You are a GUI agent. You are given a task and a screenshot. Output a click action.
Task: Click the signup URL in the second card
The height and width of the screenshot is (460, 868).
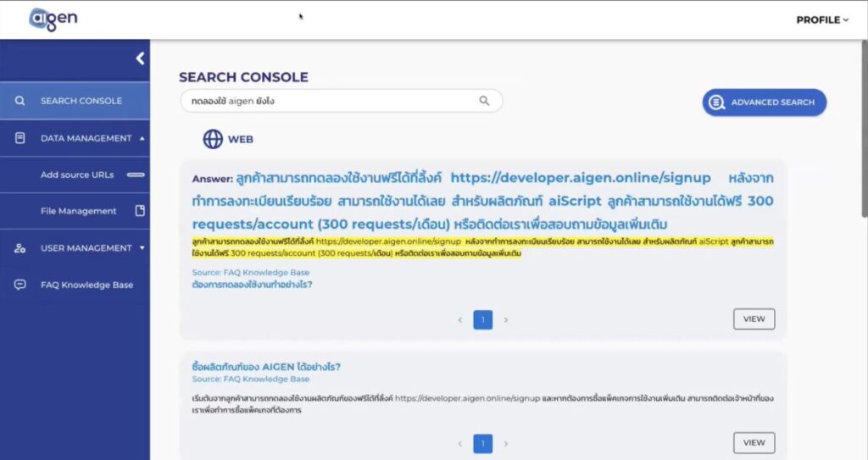(468, 398)
